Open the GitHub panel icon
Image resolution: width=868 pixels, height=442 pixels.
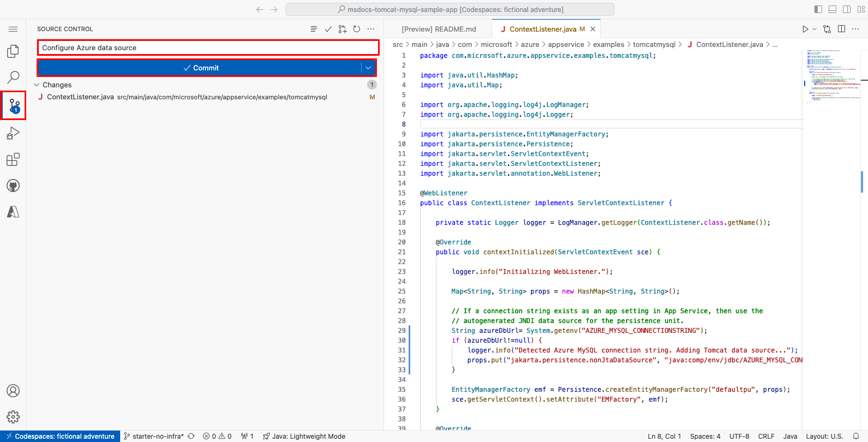click(x=13, y=186)
